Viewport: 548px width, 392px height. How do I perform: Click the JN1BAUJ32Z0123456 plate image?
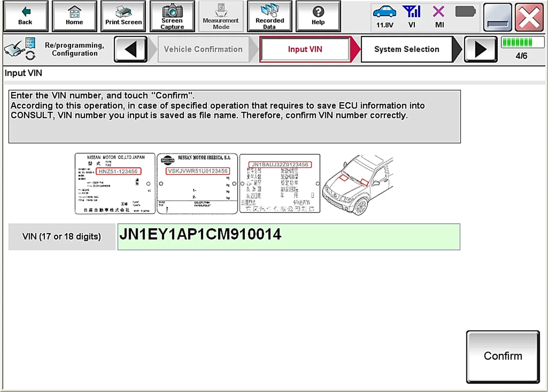click(280, 184)
